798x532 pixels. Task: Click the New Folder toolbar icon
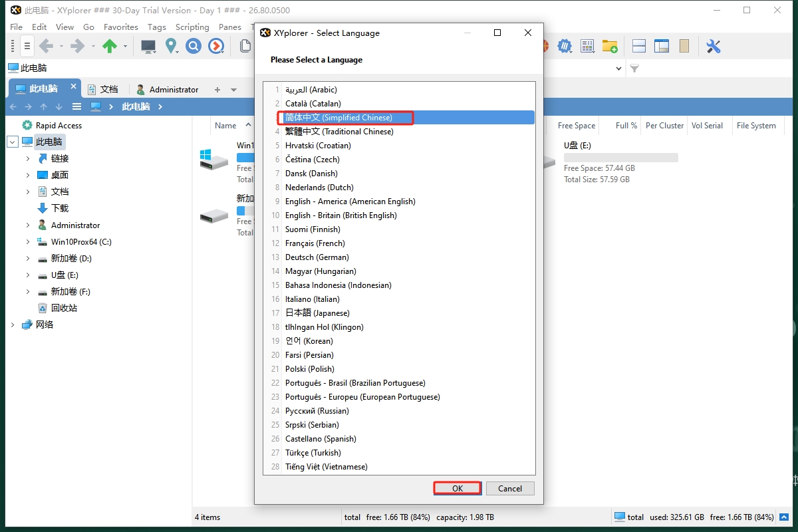tap(610, 46)
